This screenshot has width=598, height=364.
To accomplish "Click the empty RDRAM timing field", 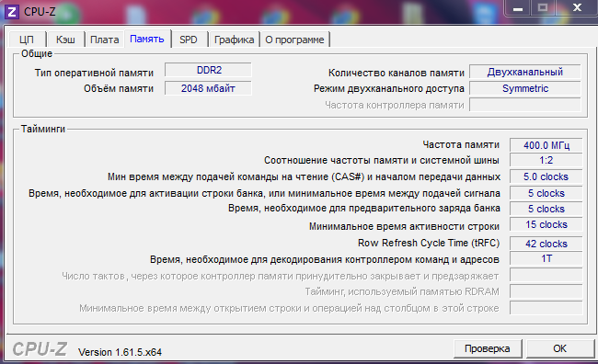I will tap(546, 291).
